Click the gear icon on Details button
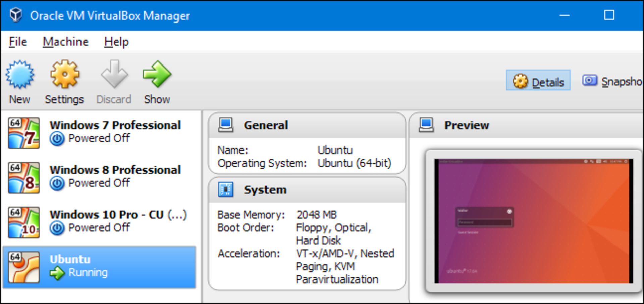The image size is (644, 304). [x=520, y=81]
